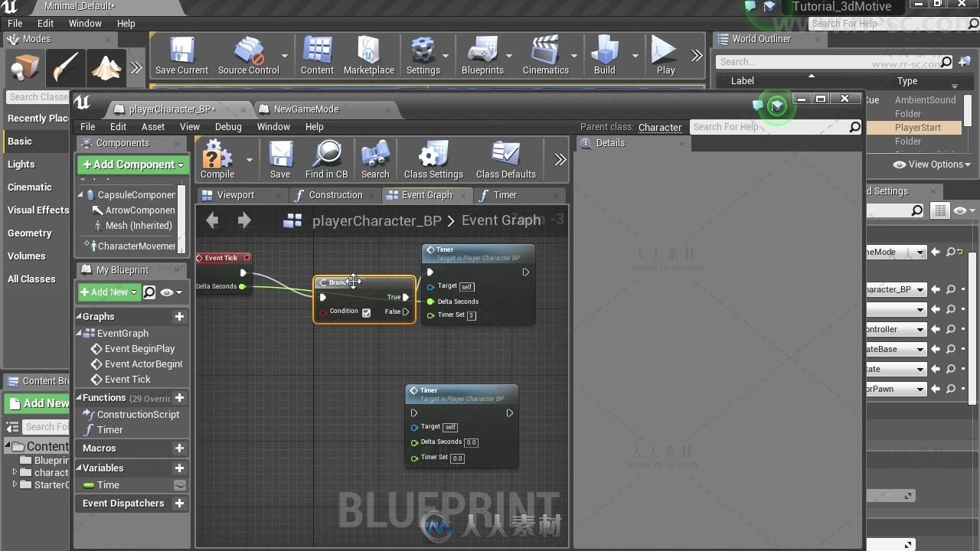
Task: Click the Build icon
Action: point(604,56)
